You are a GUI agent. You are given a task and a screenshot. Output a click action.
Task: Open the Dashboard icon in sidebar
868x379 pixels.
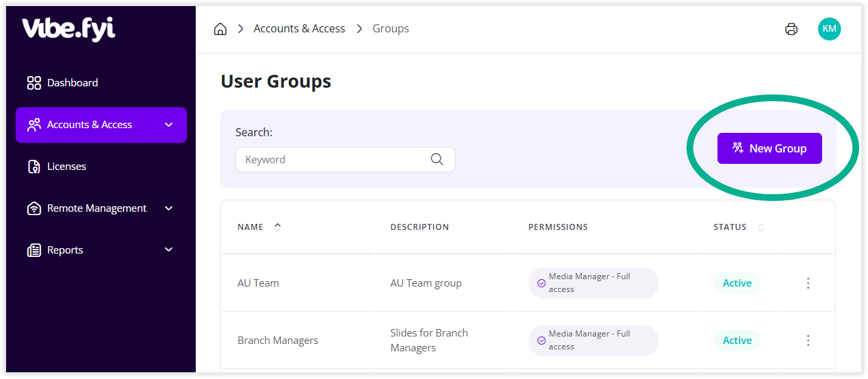[34, 83]
